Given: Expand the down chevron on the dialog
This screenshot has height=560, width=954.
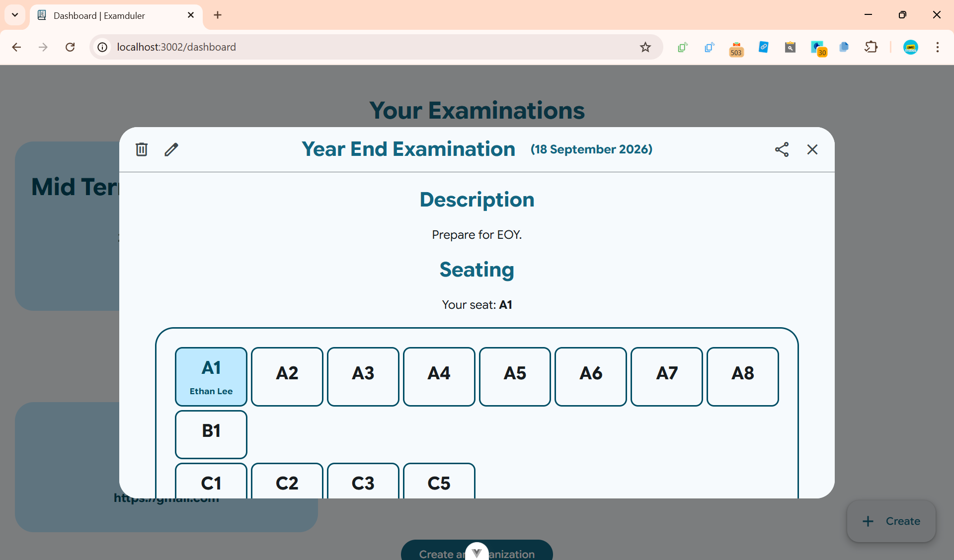Looking at the screenshot, I should coord(477,552).
